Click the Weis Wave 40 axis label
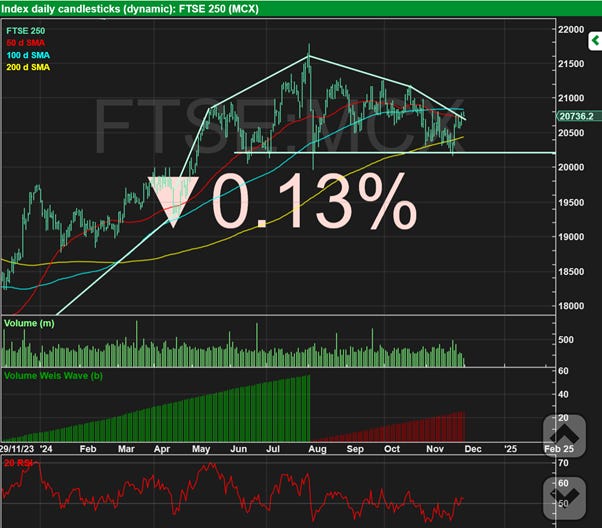The height and width of the screenshot is (528, 602). (x=563, y=394)
